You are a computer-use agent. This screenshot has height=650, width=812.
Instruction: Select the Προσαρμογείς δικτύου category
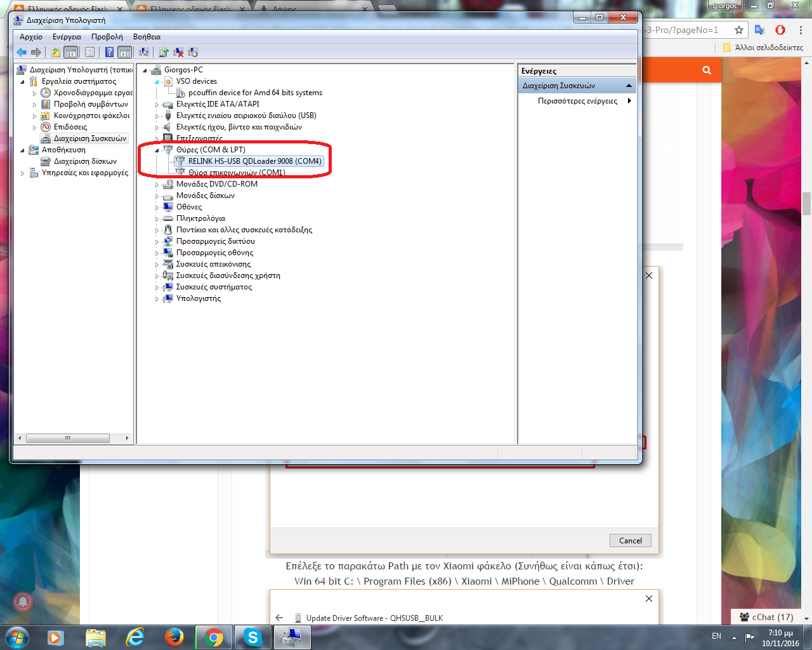point(216,241)
